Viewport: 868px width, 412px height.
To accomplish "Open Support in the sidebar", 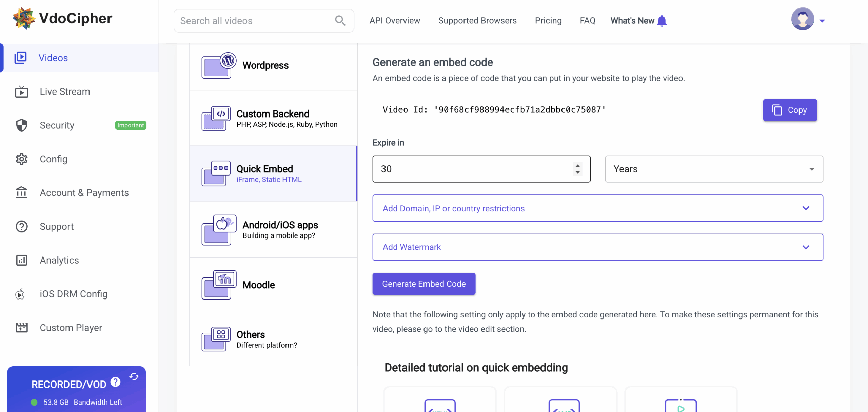I will click(x=79, y=226).
